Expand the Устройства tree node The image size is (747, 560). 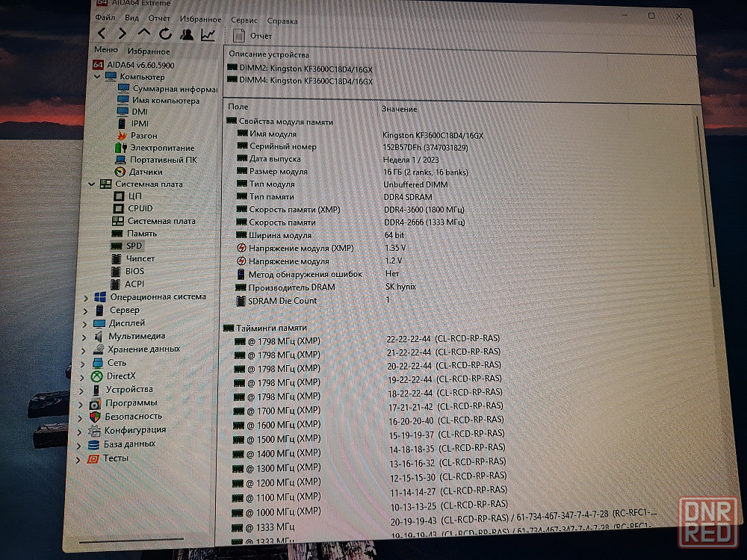(81, 391)
